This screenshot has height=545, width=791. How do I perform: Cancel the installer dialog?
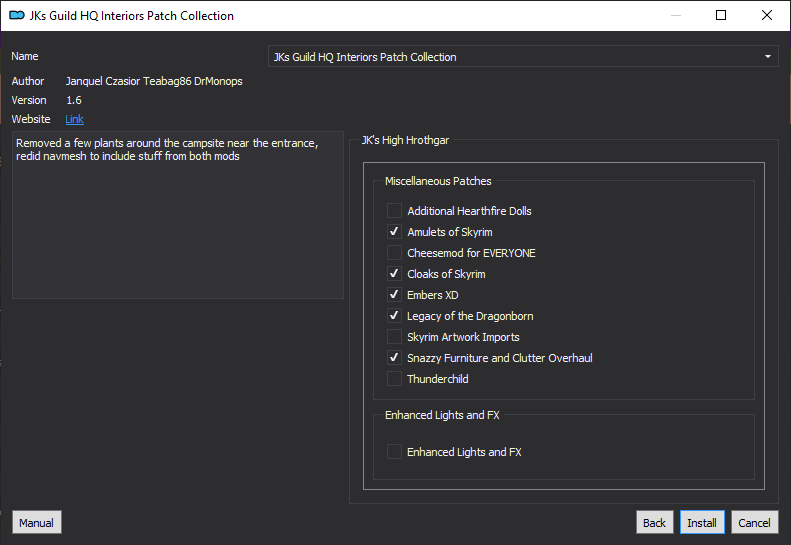tap(754, 522)
